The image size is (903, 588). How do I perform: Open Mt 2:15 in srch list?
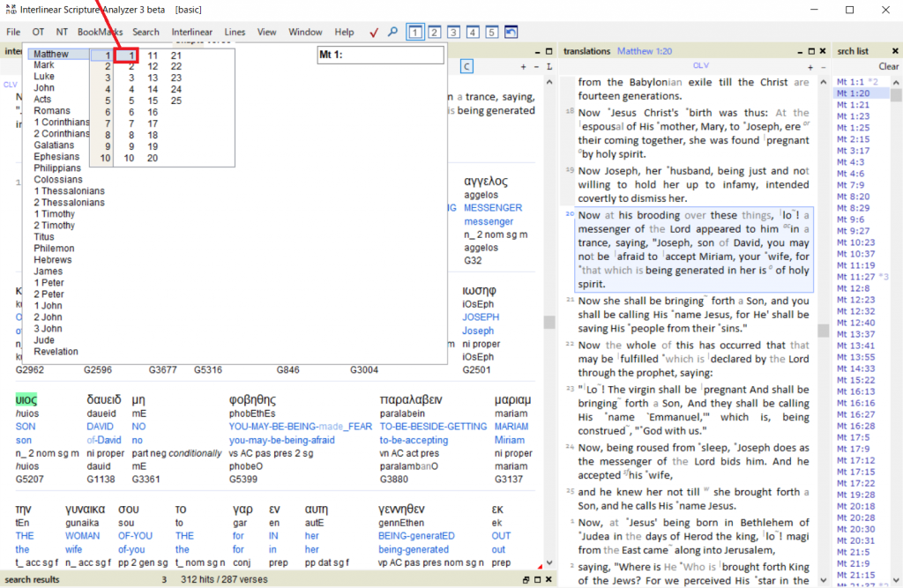click(853, 139)
